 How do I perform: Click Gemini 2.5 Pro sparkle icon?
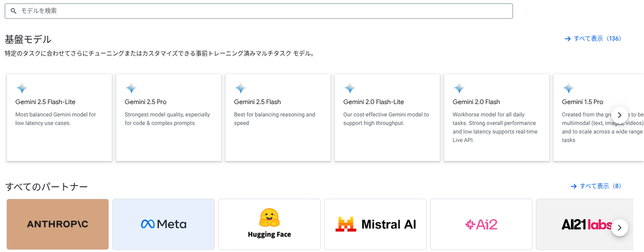tap(131, 88)
